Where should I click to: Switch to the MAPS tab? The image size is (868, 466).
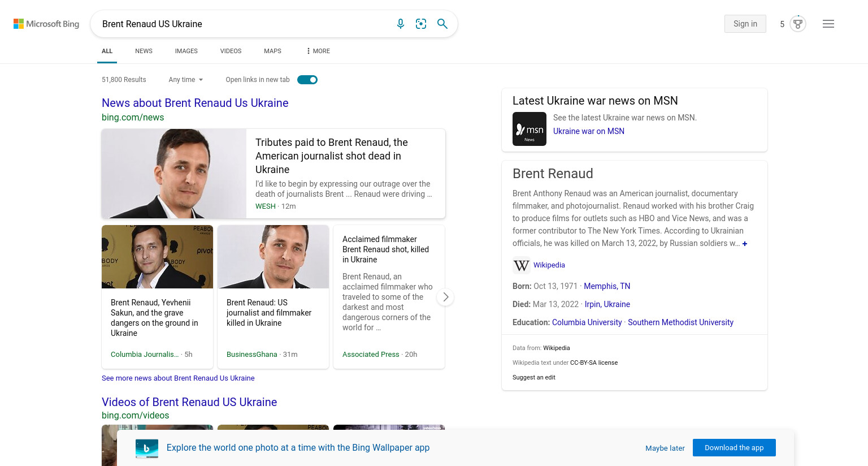(272, 51)
